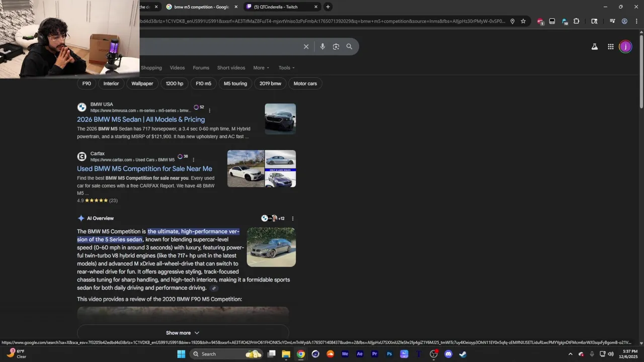644x362 pixels.
Task: Open Steam from the taskbar
Action: [463, 354]
